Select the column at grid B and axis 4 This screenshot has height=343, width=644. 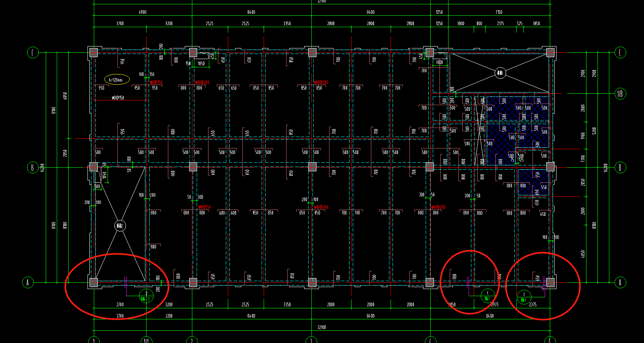(430, 167)
